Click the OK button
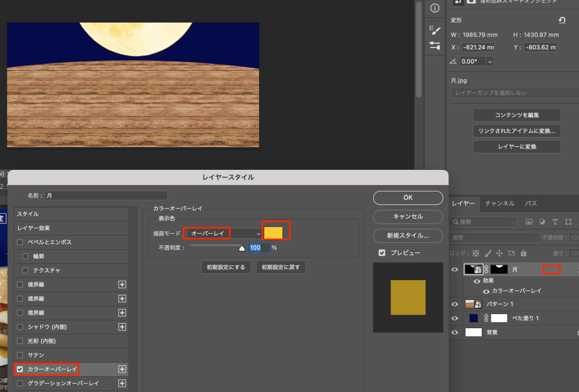 click(408, 198)
